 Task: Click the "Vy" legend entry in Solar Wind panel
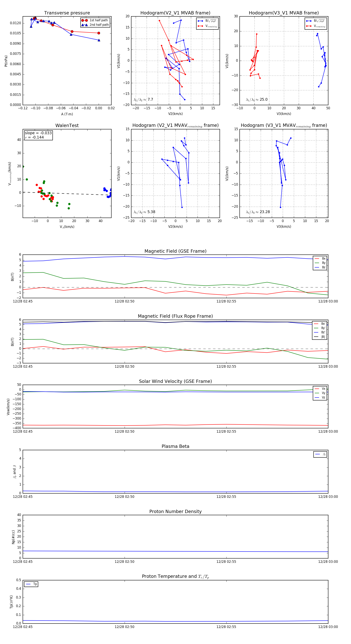point(320,393)
